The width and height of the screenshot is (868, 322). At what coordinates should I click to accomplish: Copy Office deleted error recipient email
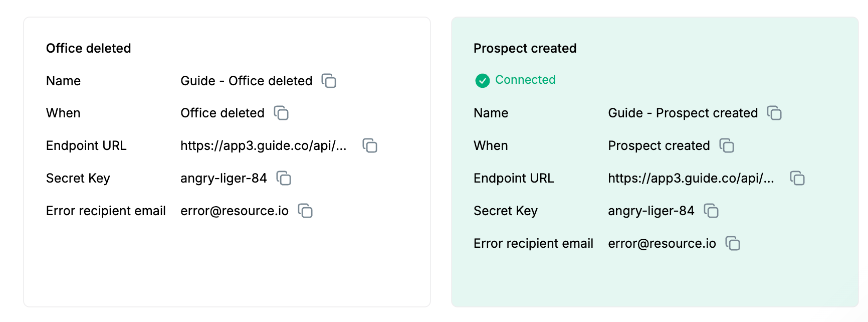(305, 211)
